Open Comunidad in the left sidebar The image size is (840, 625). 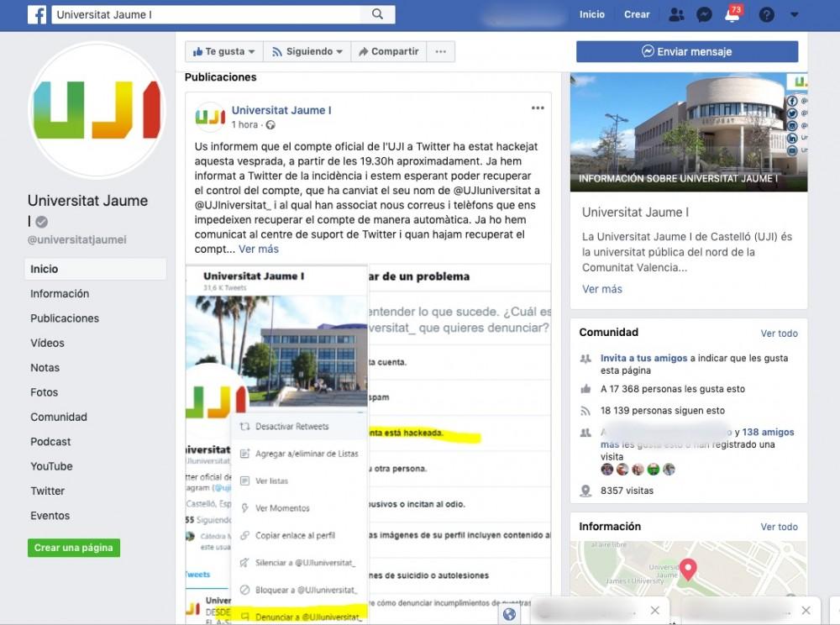point(59,417)
